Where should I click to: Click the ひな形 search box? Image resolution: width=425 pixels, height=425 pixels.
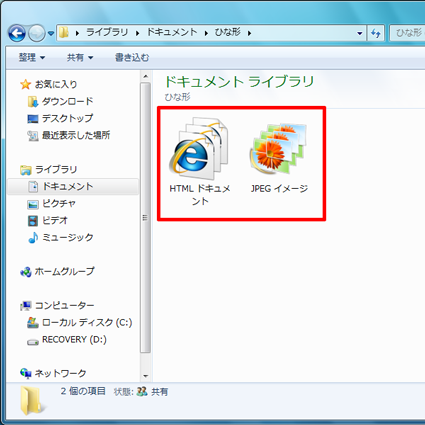[407, 33]
